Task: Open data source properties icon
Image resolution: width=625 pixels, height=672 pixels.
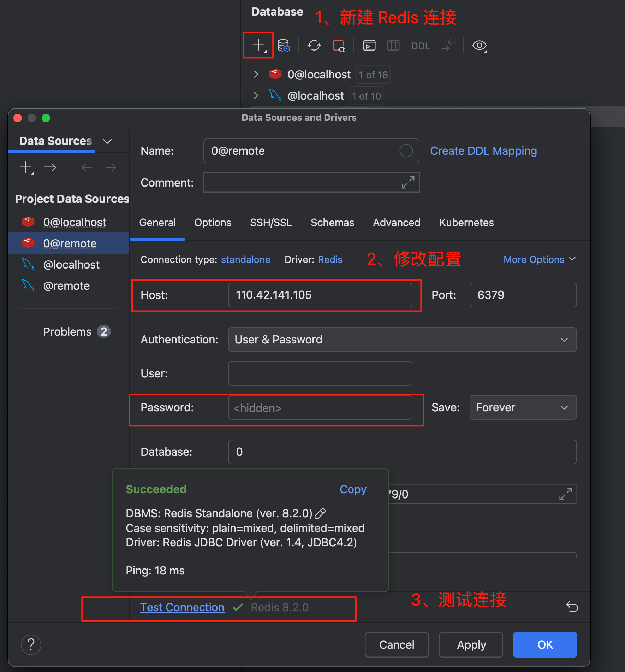Action: pos(284,46)
